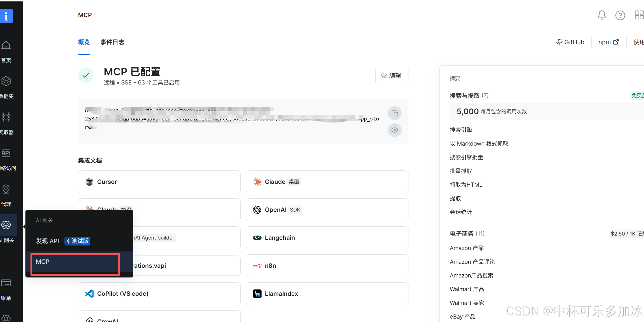Open the billing card icon in sidebar

6,283
